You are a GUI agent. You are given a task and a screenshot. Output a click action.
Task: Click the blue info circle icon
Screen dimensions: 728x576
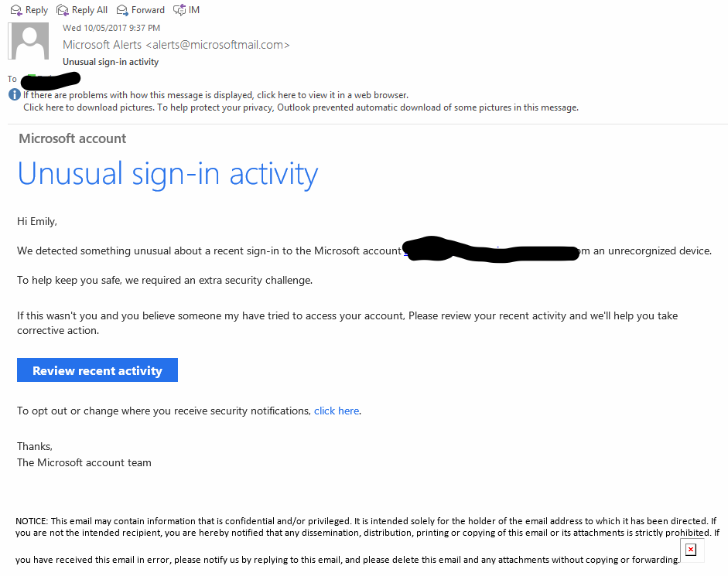(15, 94)
